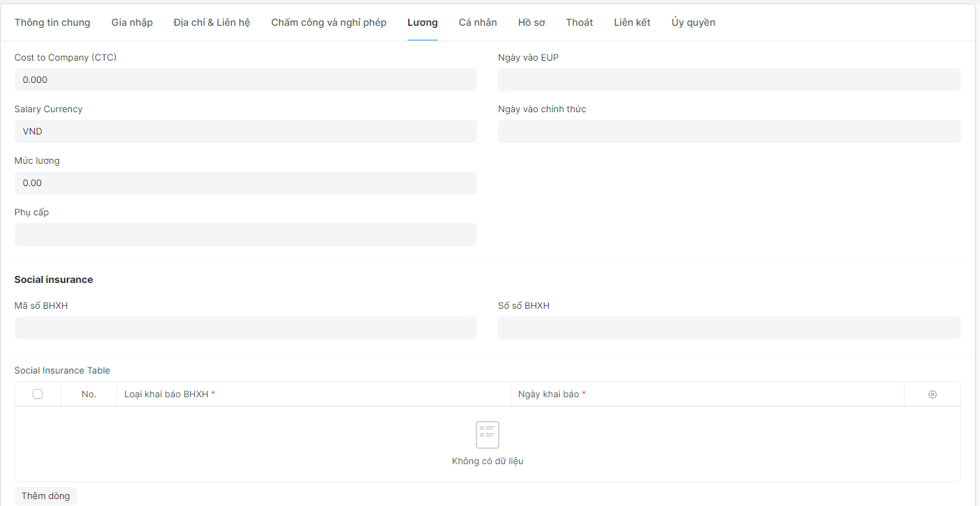Open the Cá nhân tab
Viewport: 980px width, 506px height.
pos(478,22)
